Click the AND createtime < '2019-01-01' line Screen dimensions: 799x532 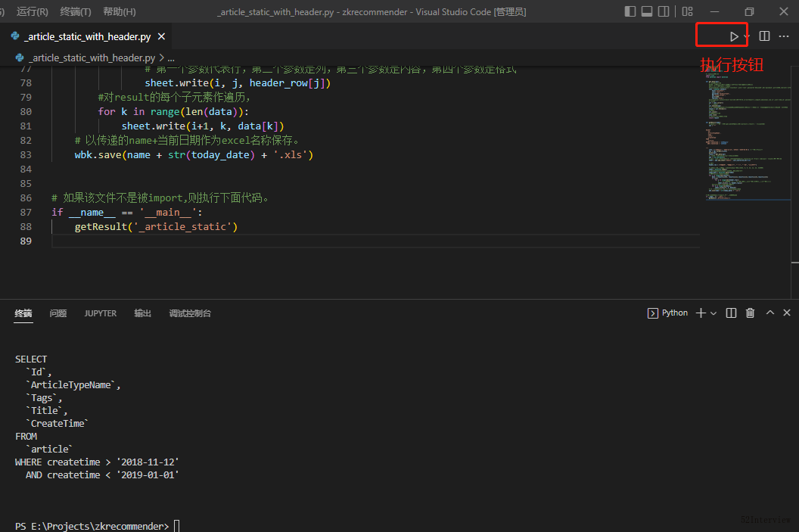pyautogui.click(x=102, y=475)
